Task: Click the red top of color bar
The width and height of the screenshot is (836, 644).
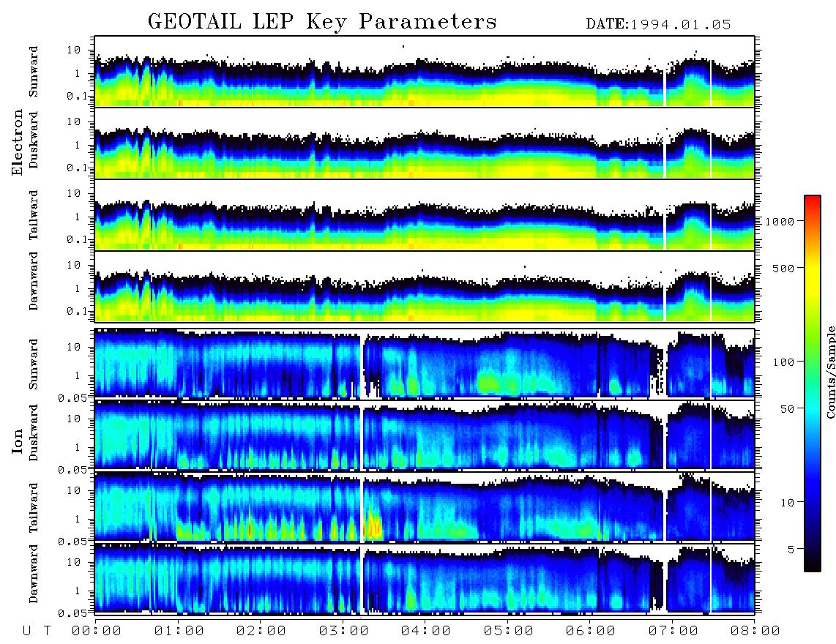Action: click(813, 201)
